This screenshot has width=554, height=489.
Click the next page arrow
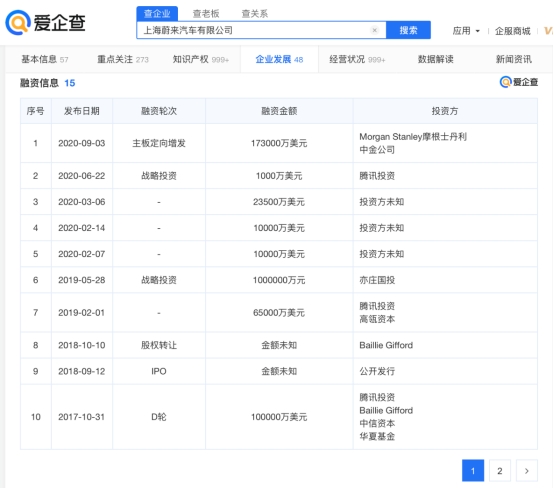pos(527,471)
